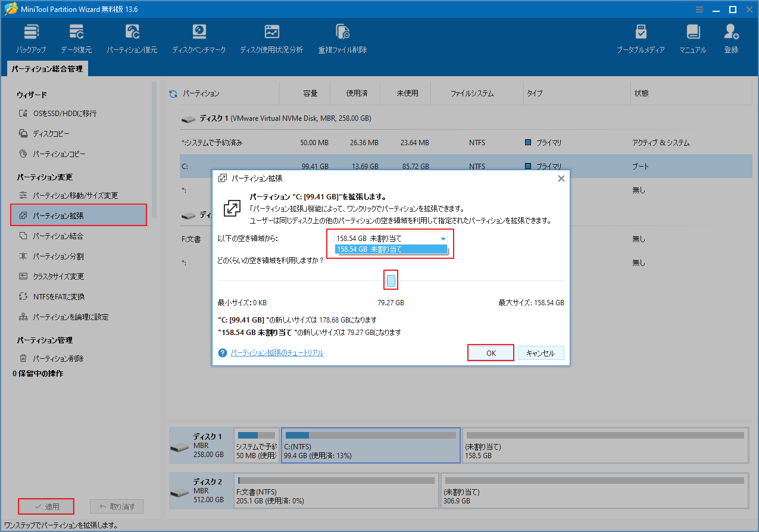Select 306.9 GB 未割り当て block in map
This screenshot has width=759, height=532.
point(595,491)
